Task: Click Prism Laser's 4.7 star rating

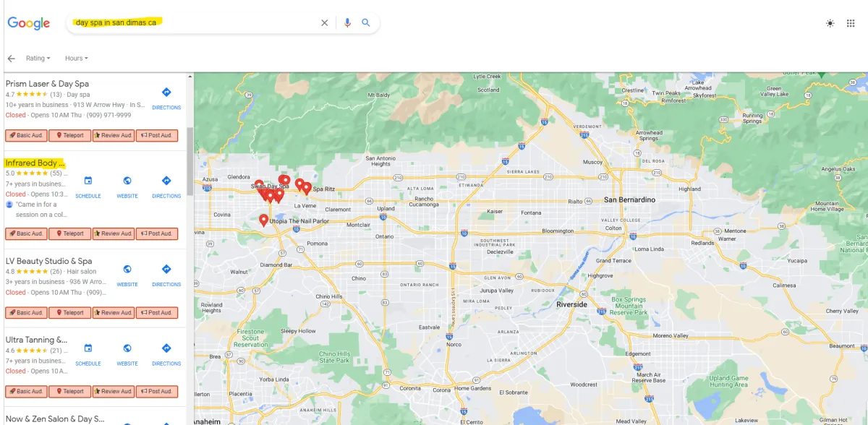Action: [32, 95]
